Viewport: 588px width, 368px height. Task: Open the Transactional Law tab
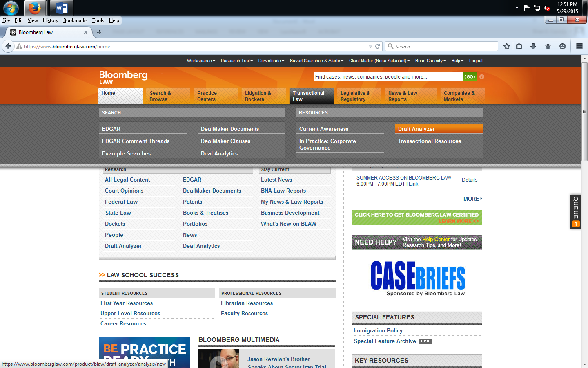312,96
